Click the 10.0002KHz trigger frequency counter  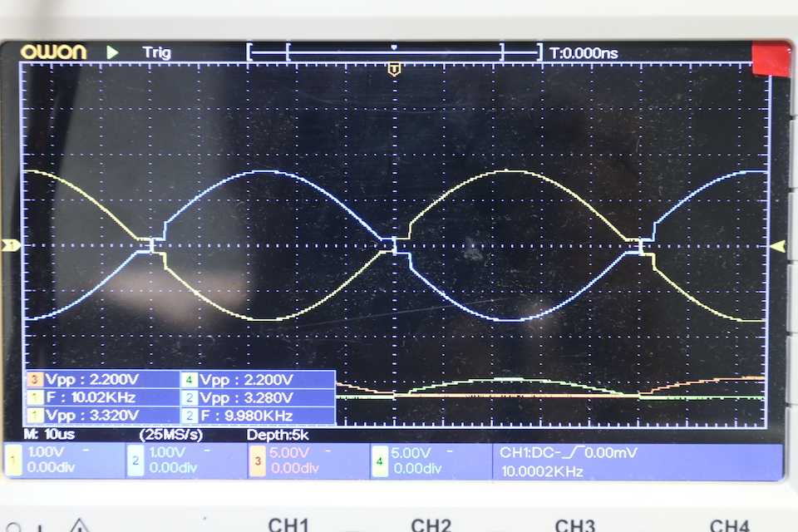[542, 471]
